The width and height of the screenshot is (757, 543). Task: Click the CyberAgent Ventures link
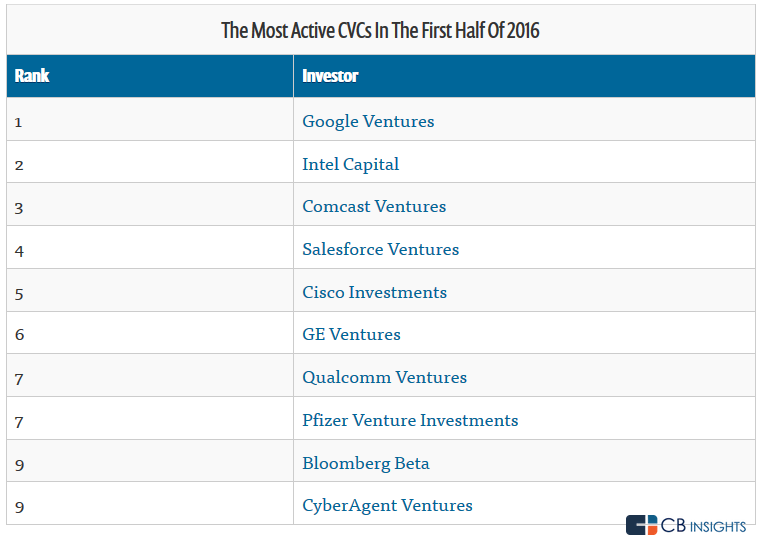tap(387, 505)
